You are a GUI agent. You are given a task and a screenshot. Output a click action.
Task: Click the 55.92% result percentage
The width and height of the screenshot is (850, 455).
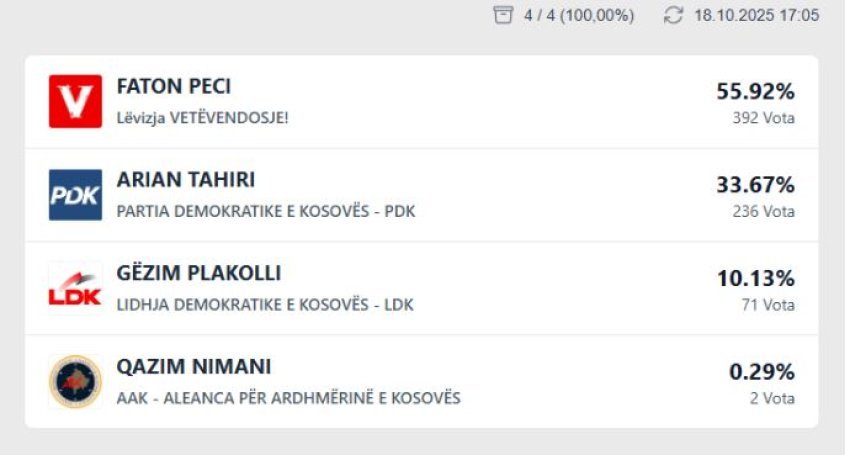755,91
